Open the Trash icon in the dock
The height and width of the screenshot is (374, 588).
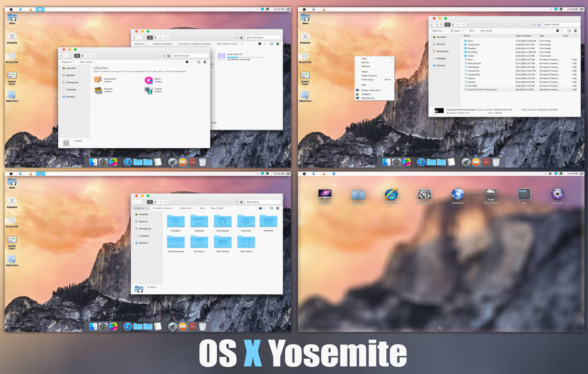click(x=202, y=162)
